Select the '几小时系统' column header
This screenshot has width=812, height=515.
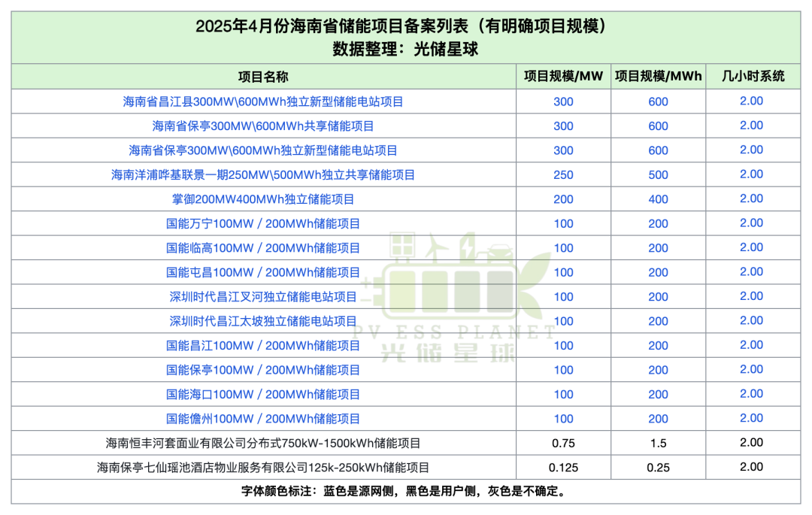click(x=753, y=76)
